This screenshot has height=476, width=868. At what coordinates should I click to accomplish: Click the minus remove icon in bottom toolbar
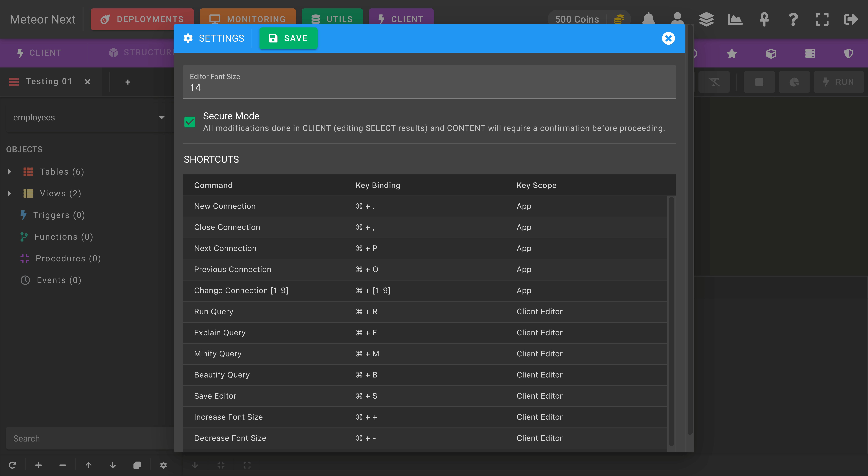tap(62, 465)
